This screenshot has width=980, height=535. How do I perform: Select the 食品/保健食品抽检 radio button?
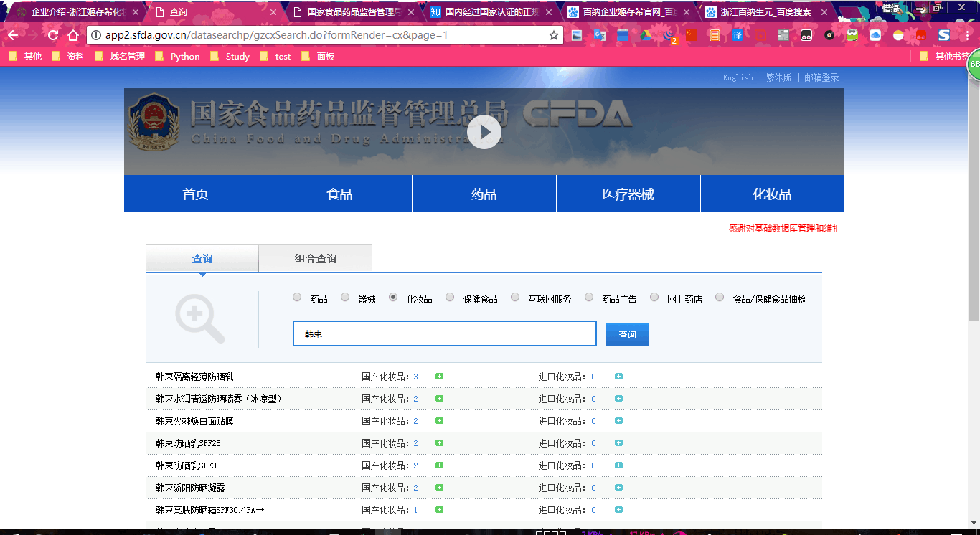[720, 297]
